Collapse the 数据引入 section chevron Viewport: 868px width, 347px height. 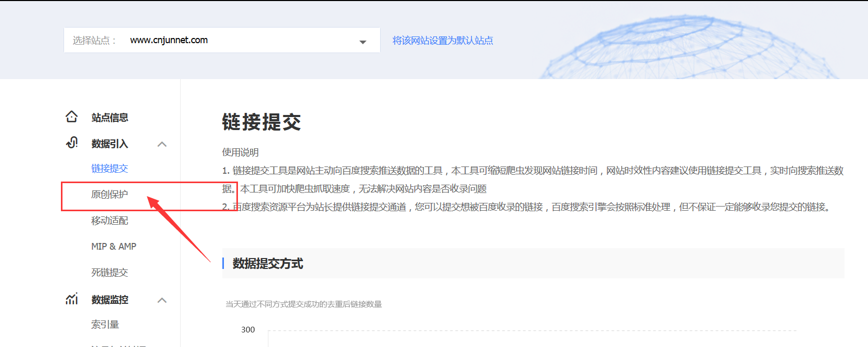162,144
